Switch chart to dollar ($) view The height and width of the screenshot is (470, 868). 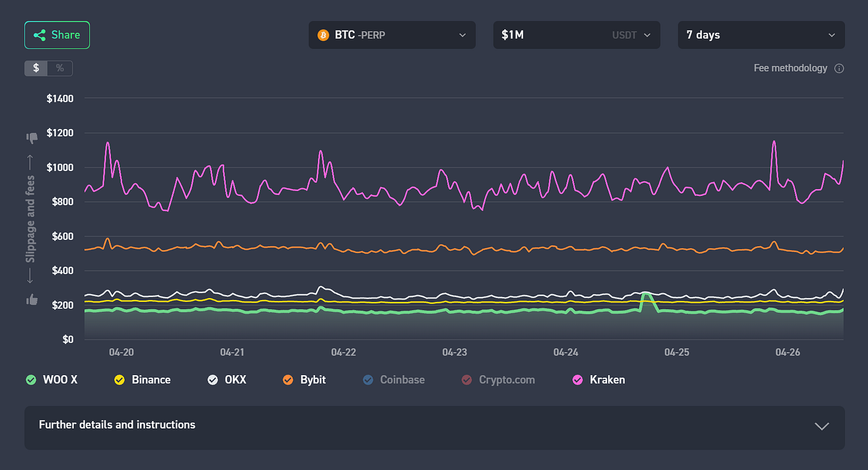point(36,68)
